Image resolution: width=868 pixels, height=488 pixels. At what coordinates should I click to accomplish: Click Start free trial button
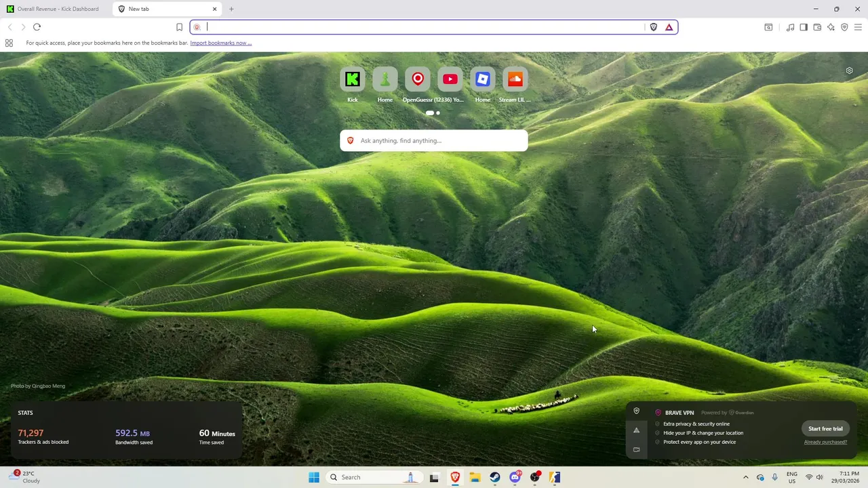pyautogui.click(x=825, y=428)
